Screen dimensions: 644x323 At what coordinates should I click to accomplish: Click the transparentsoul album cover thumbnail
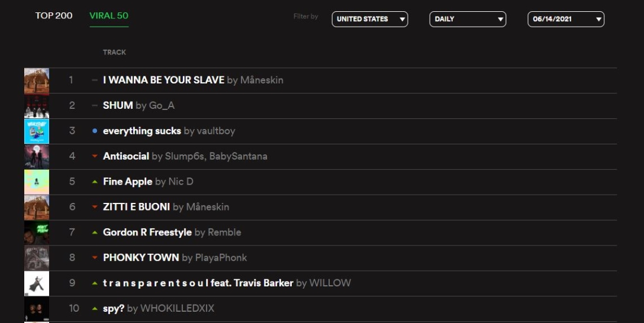(37, 284)
